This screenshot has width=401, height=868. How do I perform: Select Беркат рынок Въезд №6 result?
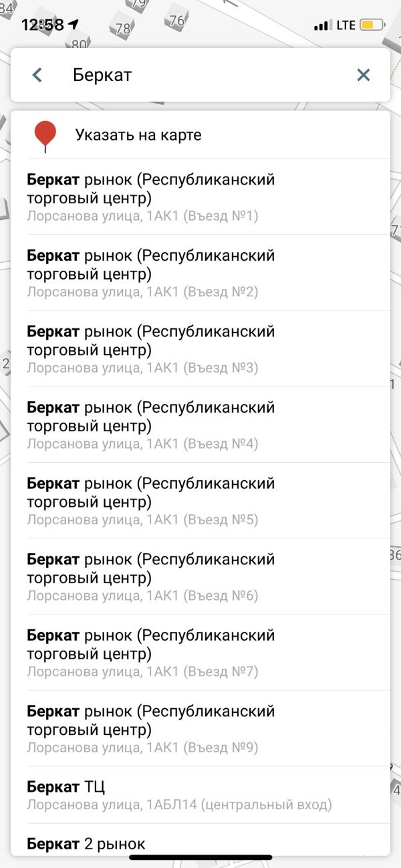point(200,576)
